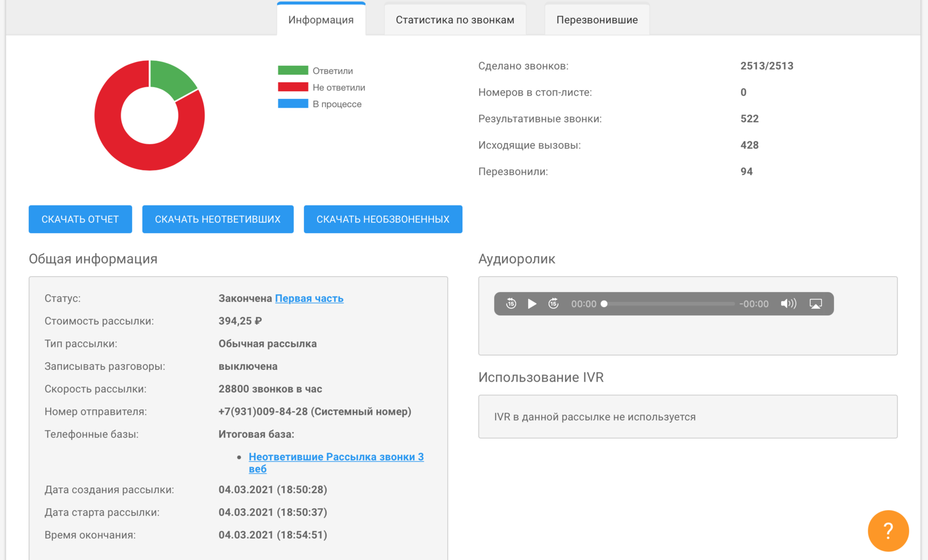Select the 28800 звонков в час text
This screenshot has height=560, width=928.
pos(270,389)
